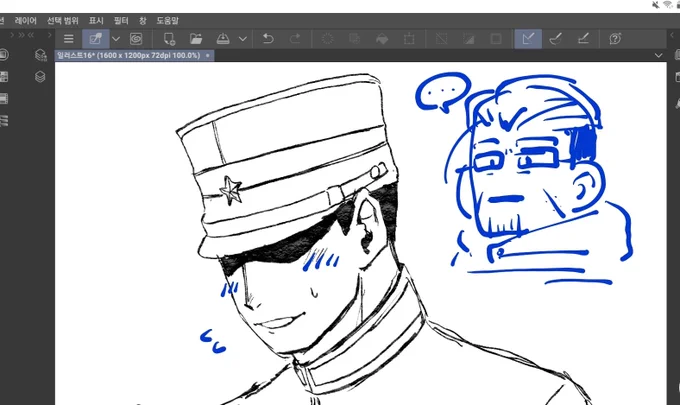680x405 pixels.
Task: Click the Deselect icon
Action: point(441,39)
